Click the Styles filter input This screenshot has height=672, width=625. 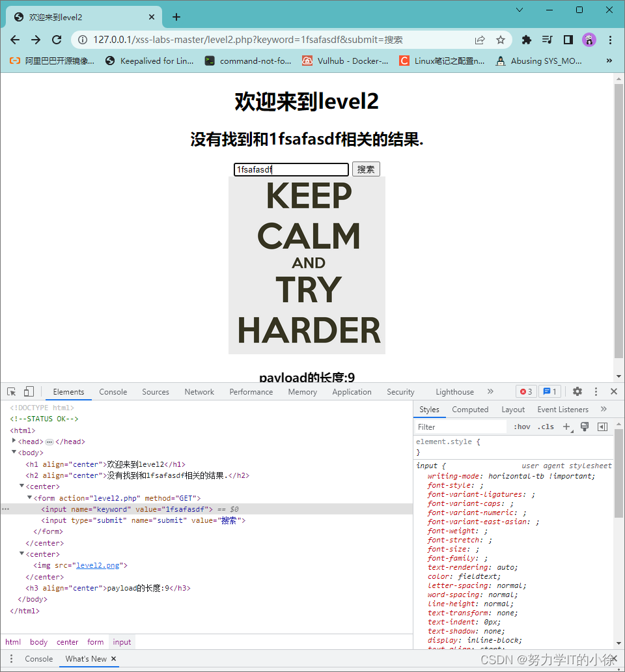click(x=460, y=427)
